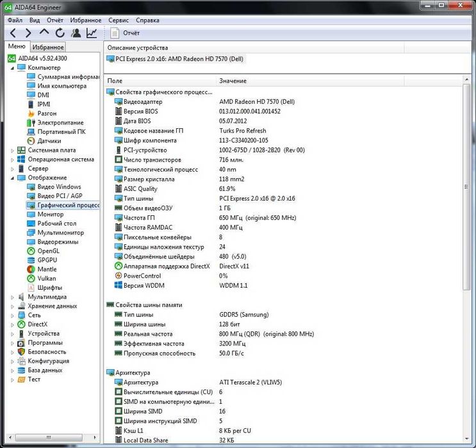Open the user icon in the toolbar

click(76, 33)
